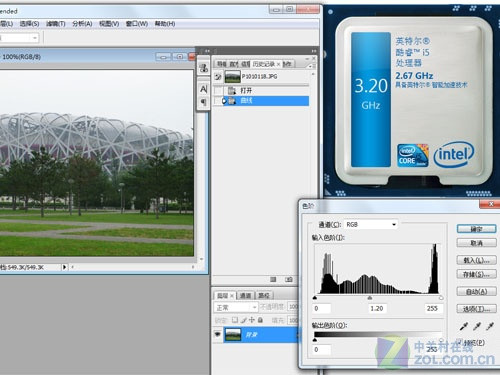Open the 通道(C) RGB channel dropdown

(x=371, y=225)
